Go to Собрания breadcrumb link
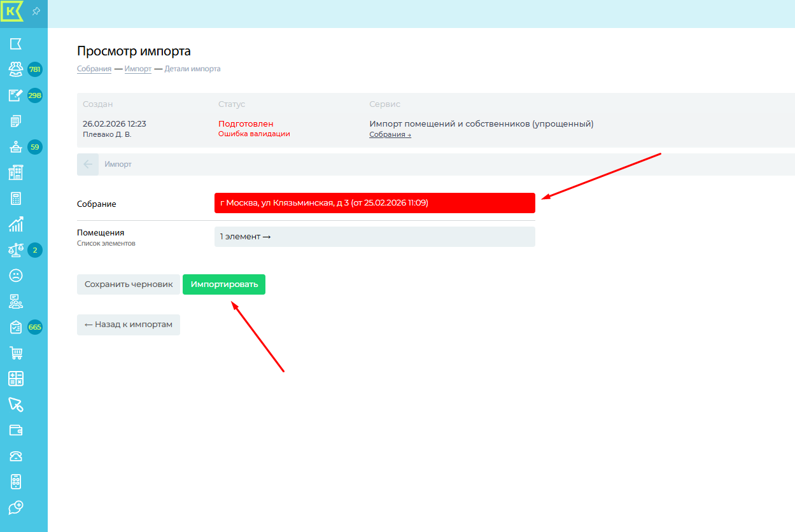The height and width of the screenshot is (532, 795). pos(94,69)
